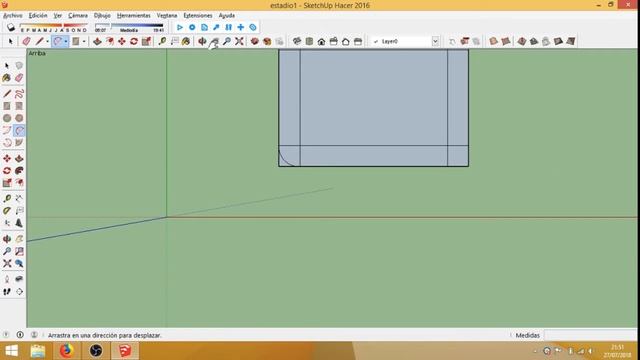
Task: Open the Herramientas menu
Action: point(133,16)
